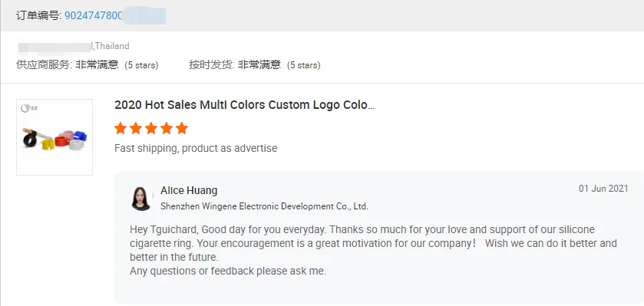This screenshot has width=644, height=306.
Task: Click Alice Huang's profile avatar
Action: click(141, 199)
